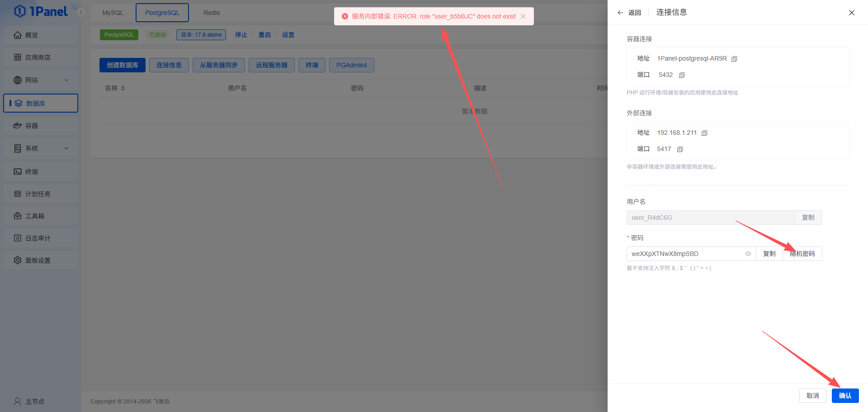
Task: Copy the container port 5432
Action: [682, 75]
